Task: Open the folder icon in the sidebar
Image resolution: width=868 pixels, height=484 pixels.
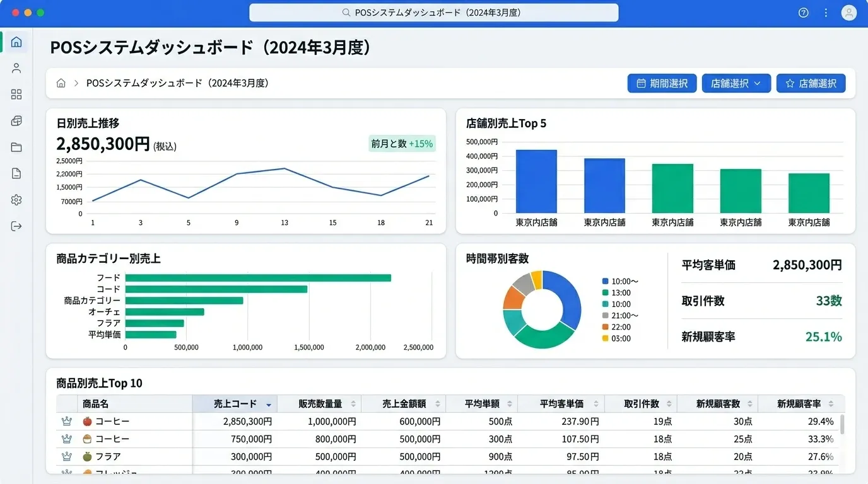Action: pyautogui.click(x=16, y=147)
